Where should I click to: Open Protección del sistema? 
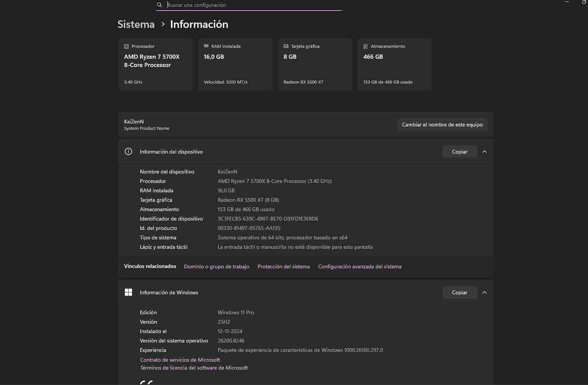tap(283, 266)
